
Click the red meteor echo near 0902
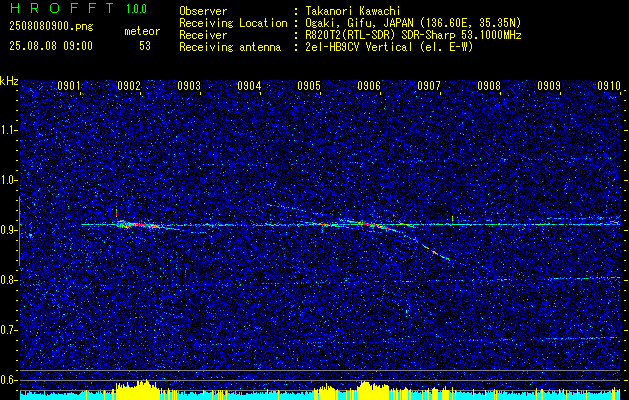coord(138,225)
